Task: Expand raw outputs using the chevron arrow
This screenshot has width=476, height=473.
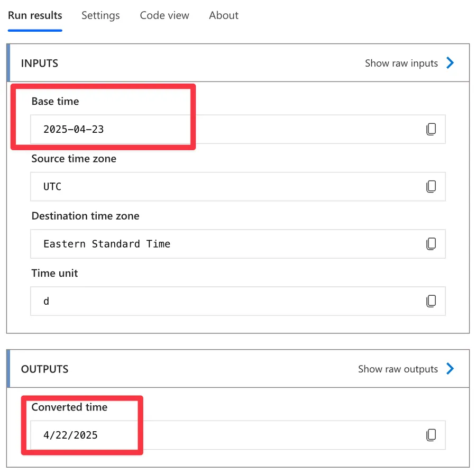Action: pyautogui.click(x=450, y=369)
